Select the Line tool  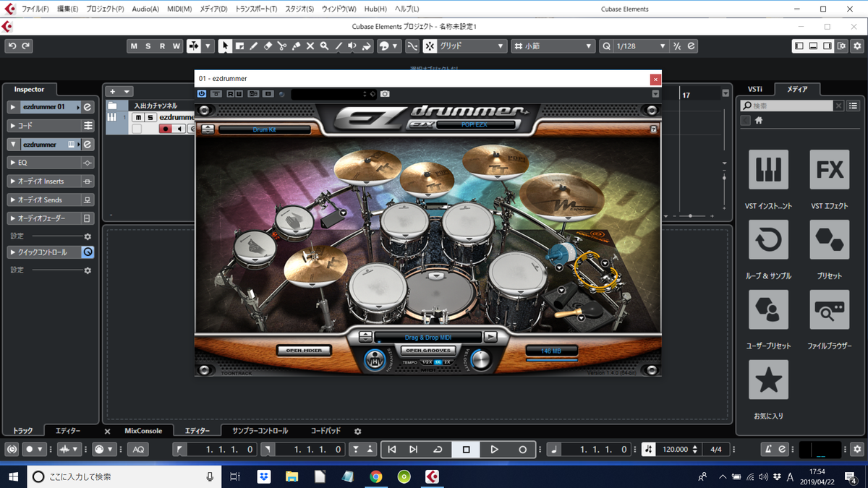pyautogui.click(x=339, y=46)
